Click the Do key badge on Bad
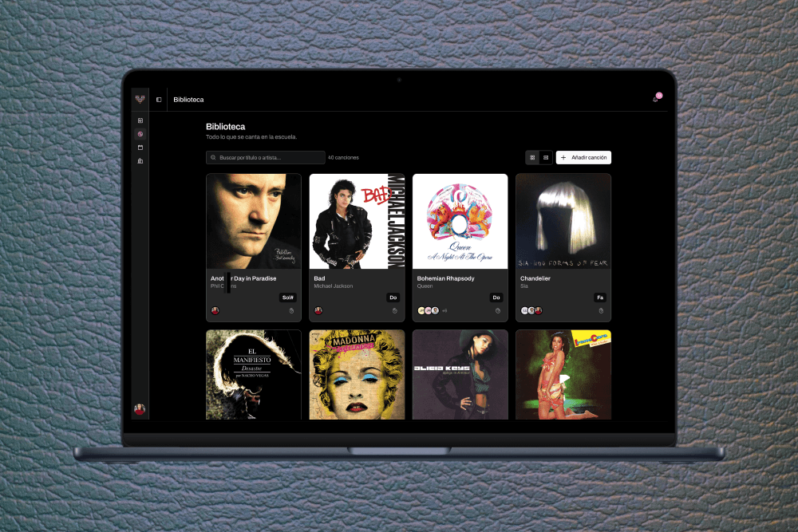Image resolution: width=798 pixels, height=532 pixels. click(x=393, y=298)
